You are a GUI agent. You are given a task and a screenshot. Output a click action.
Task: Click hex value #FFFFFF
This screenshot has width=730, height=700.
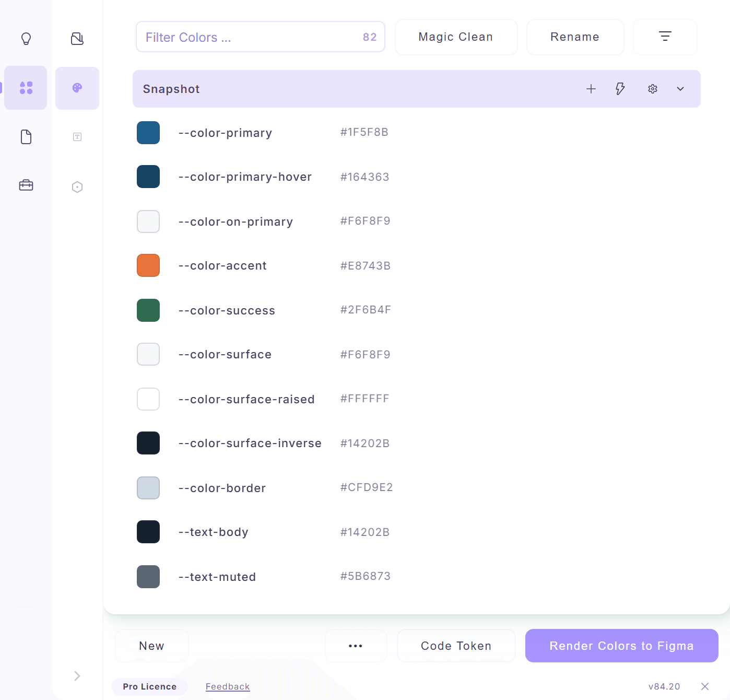pyautogui.click(x=365, y=399)
